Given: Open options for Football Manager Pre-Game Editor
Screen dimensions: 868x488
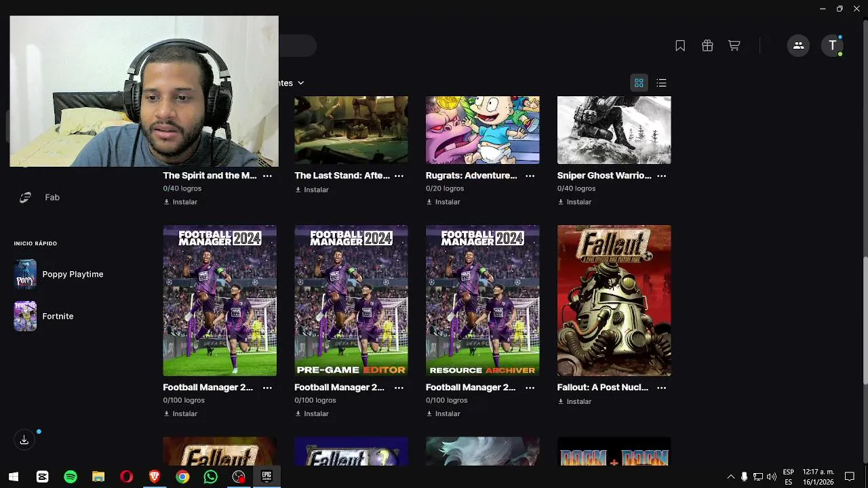Looking at the screenshot, I should pyautogui.click(x=399, y=388).
